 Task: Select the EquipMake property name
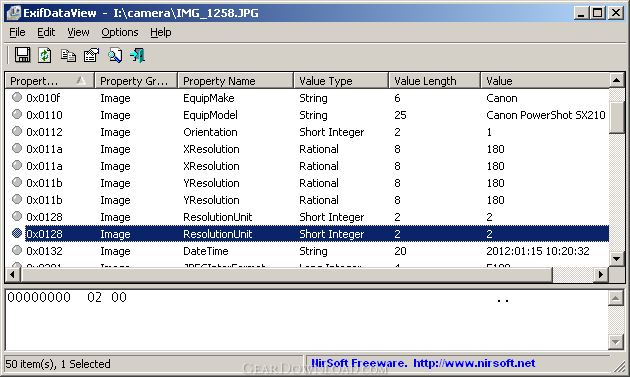pyautogui.click(x=209, y=98)
